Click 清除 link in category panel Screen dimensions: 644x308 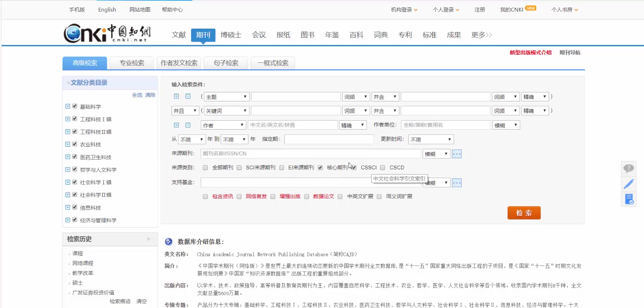click(150, 95)
